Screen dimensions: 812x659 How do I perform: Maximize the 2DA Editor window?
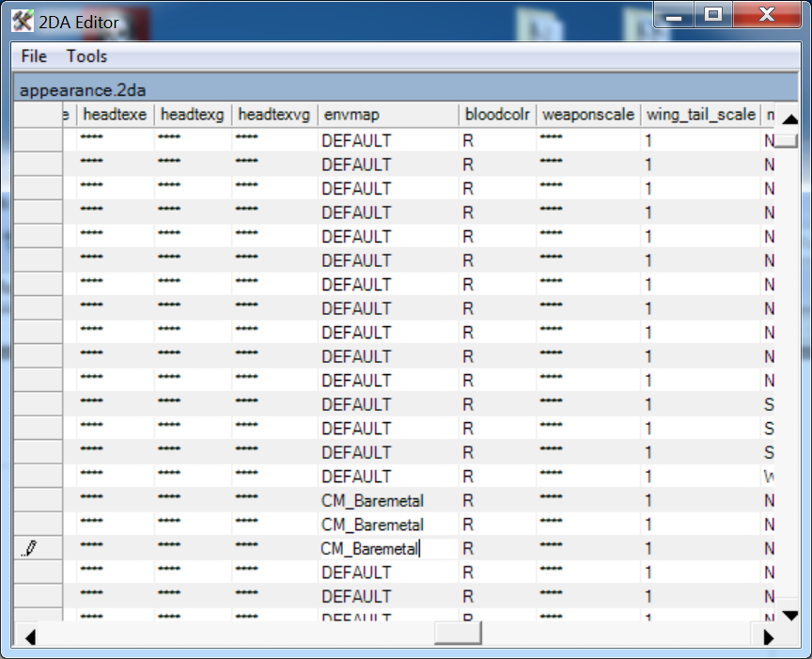(x=713, y=15)
